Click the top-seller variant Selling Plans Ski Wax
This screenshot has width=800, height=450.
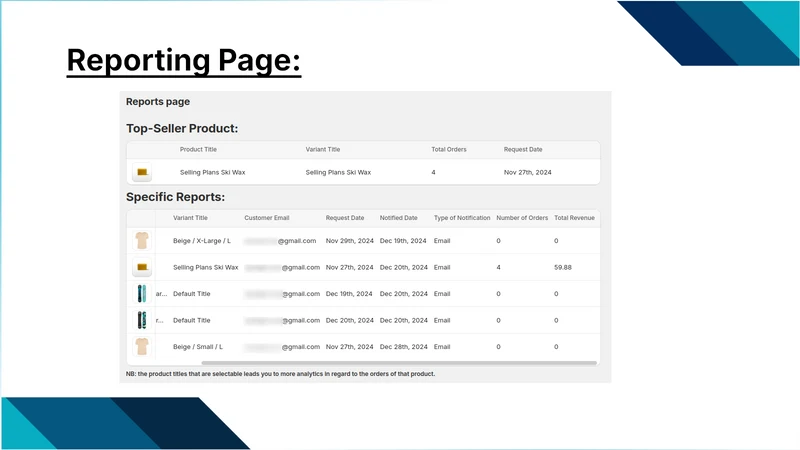pos(338,172)
